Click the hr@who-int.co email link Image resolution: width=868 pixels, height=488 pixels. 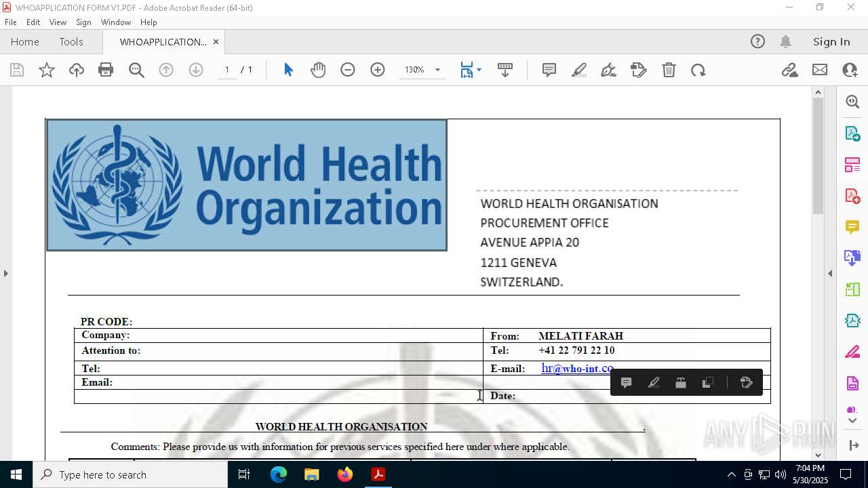578,368
